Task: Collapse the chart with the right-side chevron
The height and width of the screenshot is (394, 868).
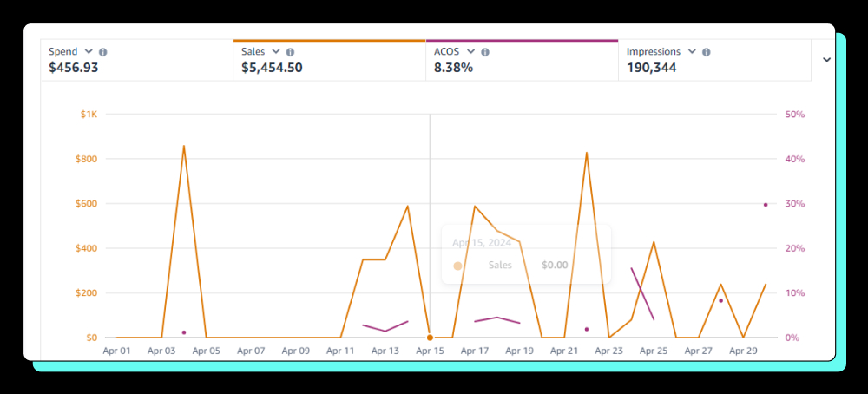Action: tap(826, 60)
